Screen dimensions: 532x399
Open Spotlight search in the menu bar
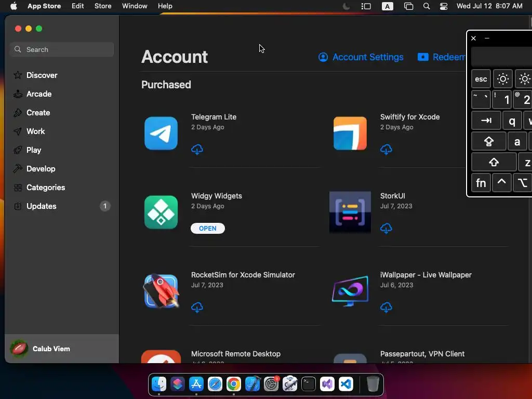427,6
